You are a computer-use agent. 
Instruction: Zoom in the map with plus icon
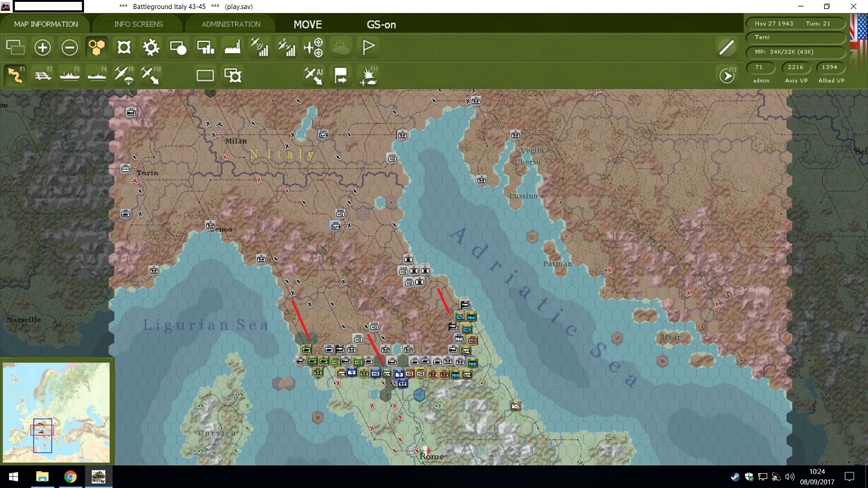click(x=43, y=47)
